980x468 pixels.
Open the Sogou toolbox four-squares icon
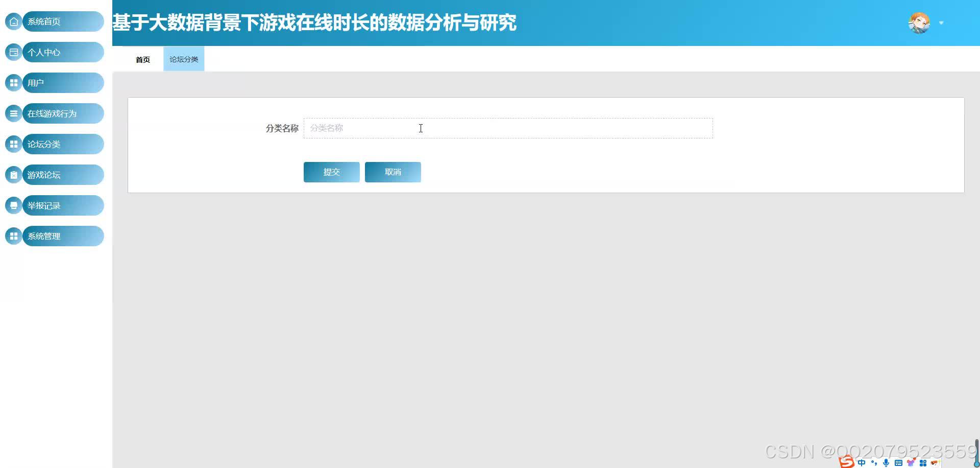point(923,463)
